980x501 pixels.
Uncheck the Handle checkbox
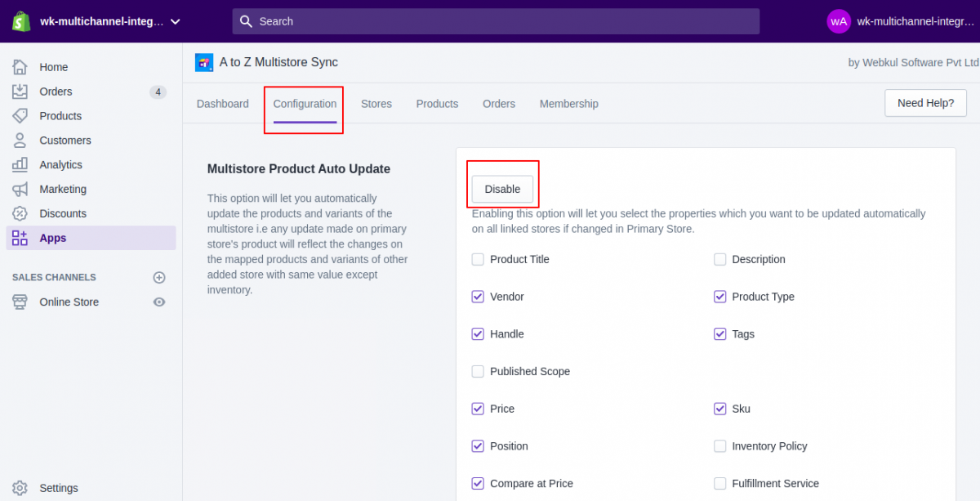coord(478,333)
